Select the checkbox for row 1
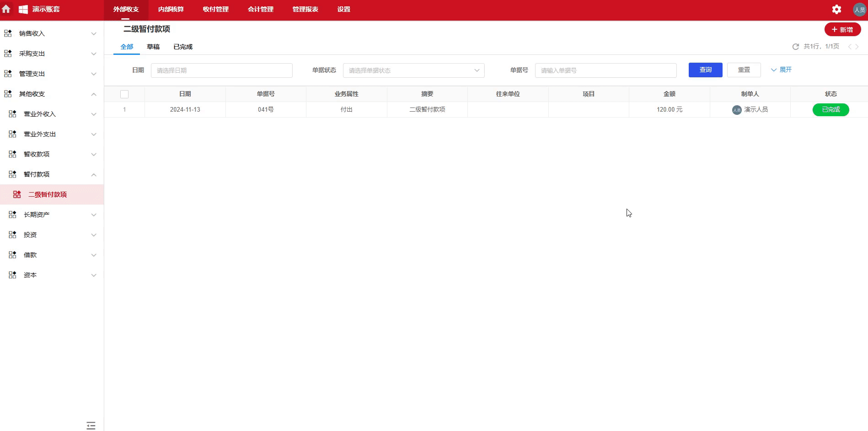Image resolution: width=868 pixels, height=431 pixels. [x=124, y=109]
